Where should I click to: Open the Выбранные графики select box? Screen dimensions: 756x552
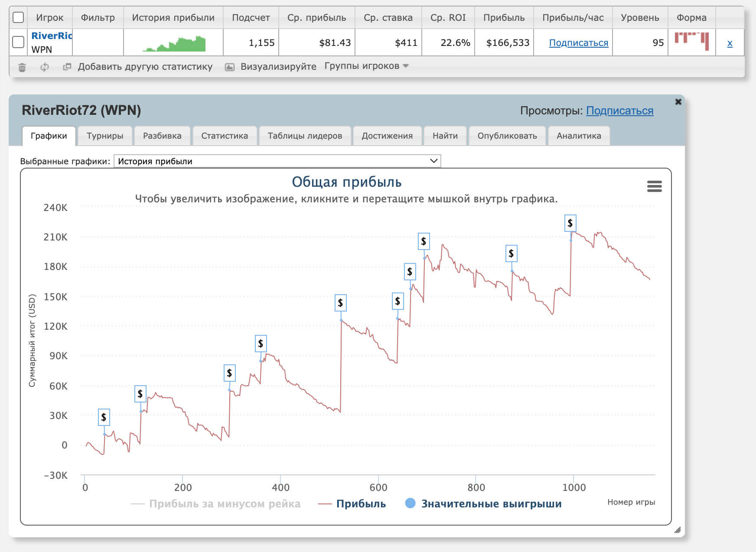coord(277,161)
